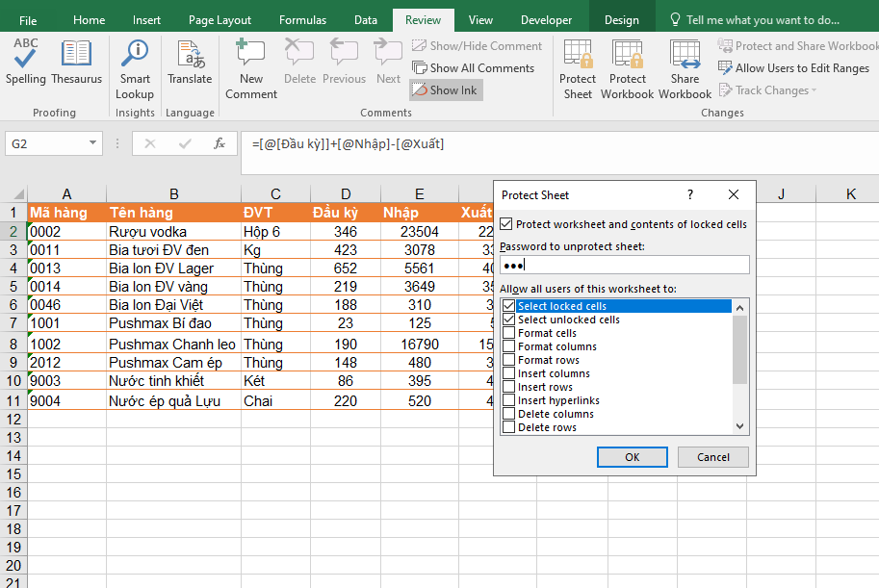Switch to the Page Layout tab
Screen dimensions: 879x588
pos(220,20)
